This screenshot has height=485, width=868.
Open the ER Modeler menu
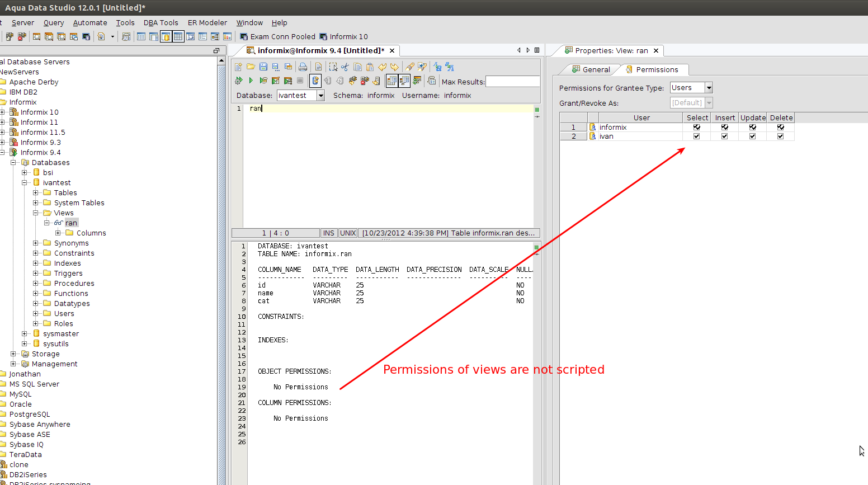click(207, 23)
